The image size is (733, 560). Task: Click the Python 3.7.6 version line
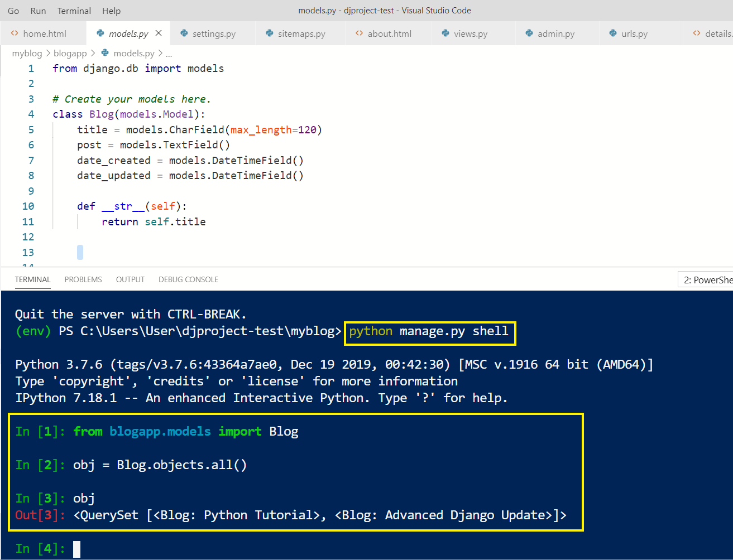(334, 365)
